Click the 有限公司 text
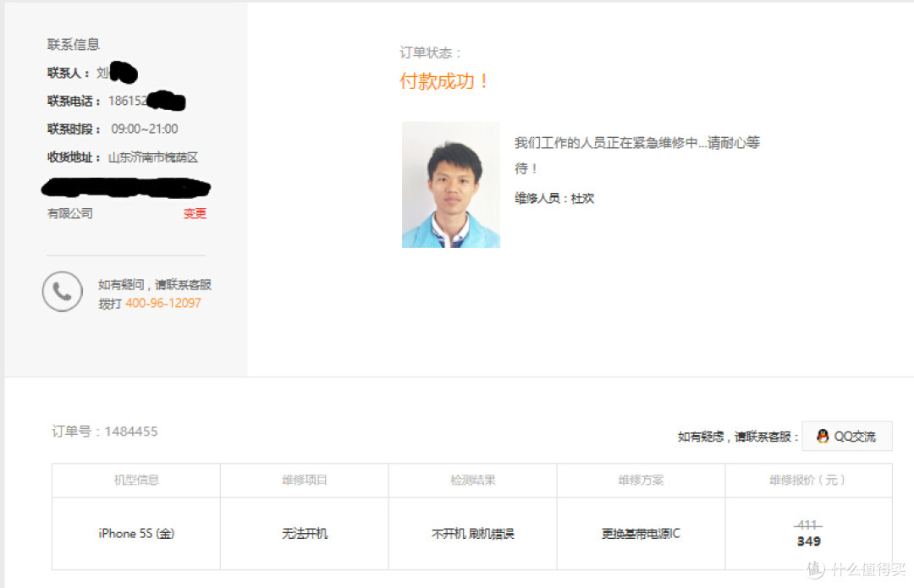914x588 pixels. pos(70,214)
